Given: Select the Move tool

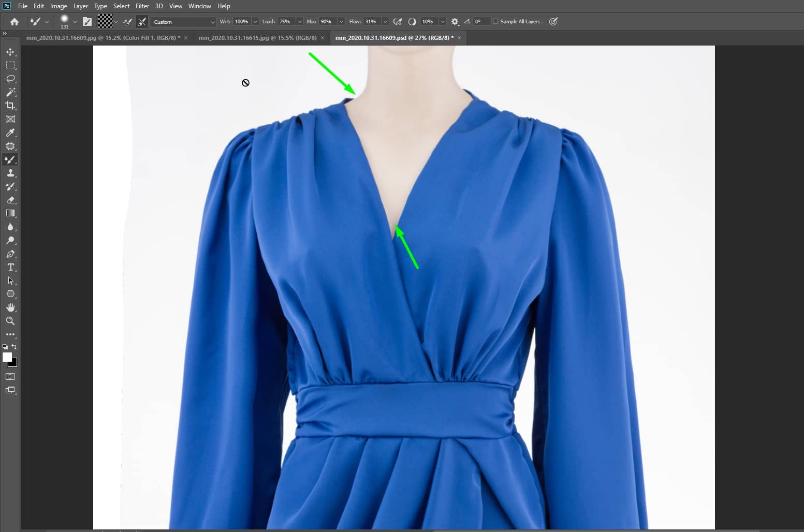Looking at the screenshot, I should (10, 52).
